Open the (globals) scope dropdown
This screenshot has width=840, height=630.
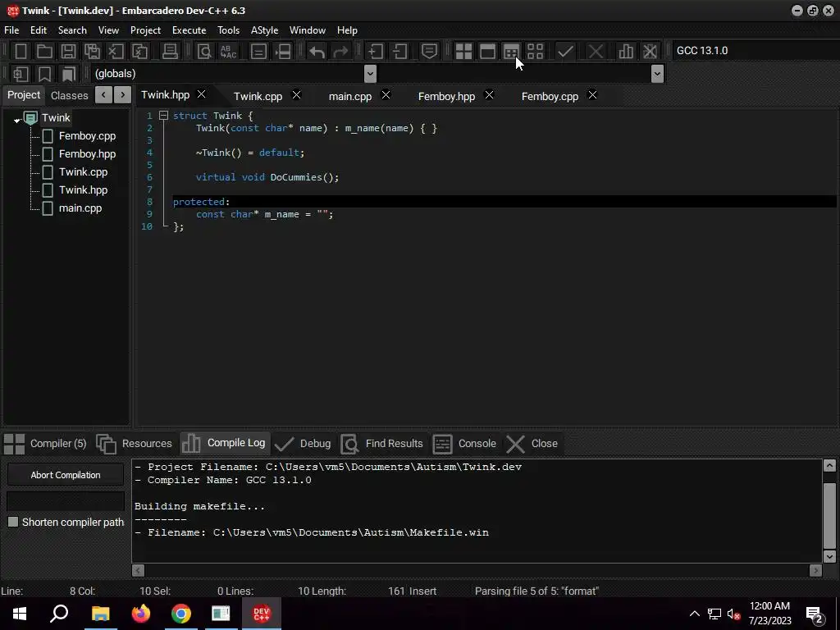[370, 74]
